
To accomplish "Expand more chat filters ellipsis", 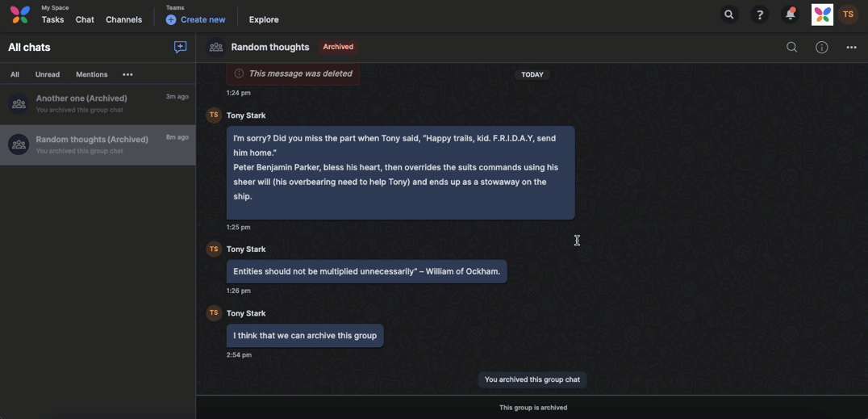I will [127, 74].
